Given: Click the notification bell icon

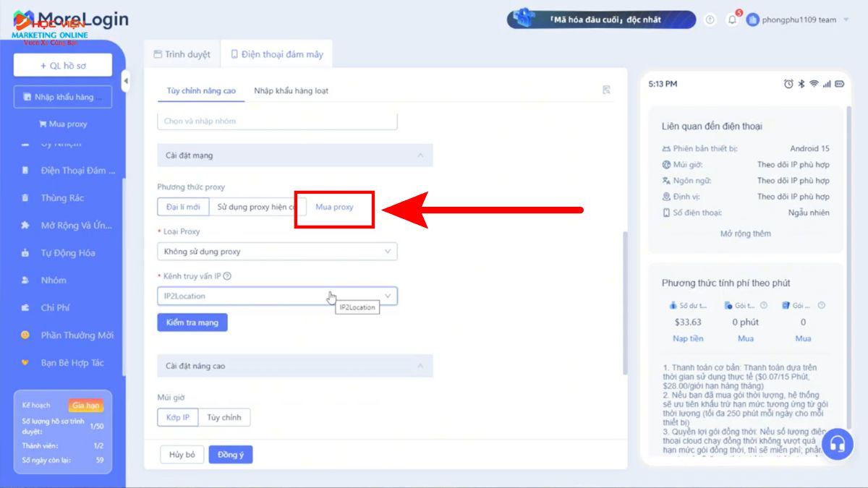Looking at the screenshot, I should click(731, 20).
